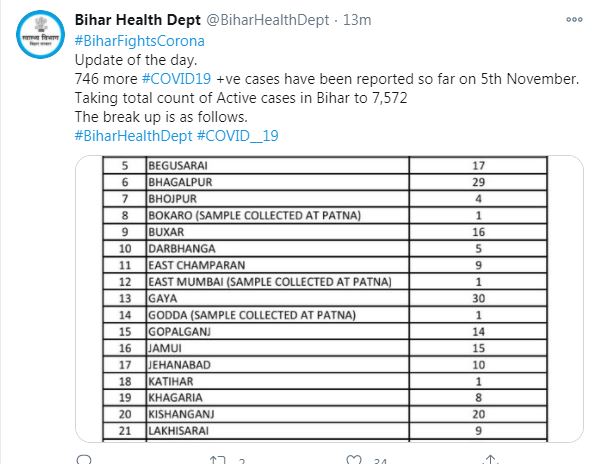Open the #BiharFightsCorona hashtag
592x464 pixels.
[x=140, y=41]
